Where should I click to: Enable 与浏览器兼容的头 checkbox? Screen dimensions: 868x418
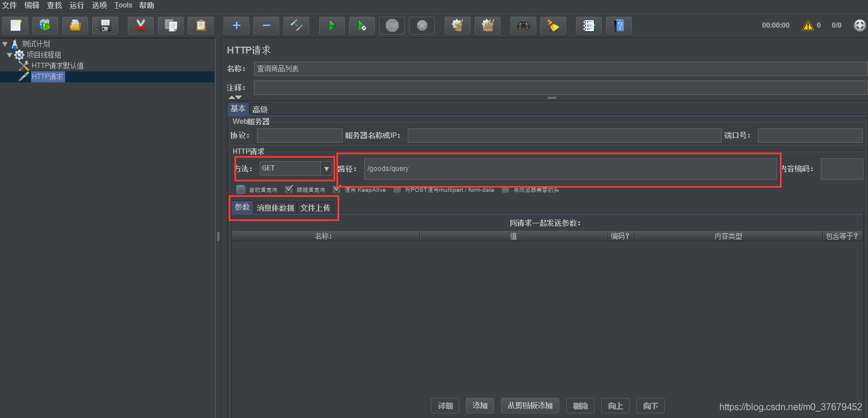click(x=505, y=189)
